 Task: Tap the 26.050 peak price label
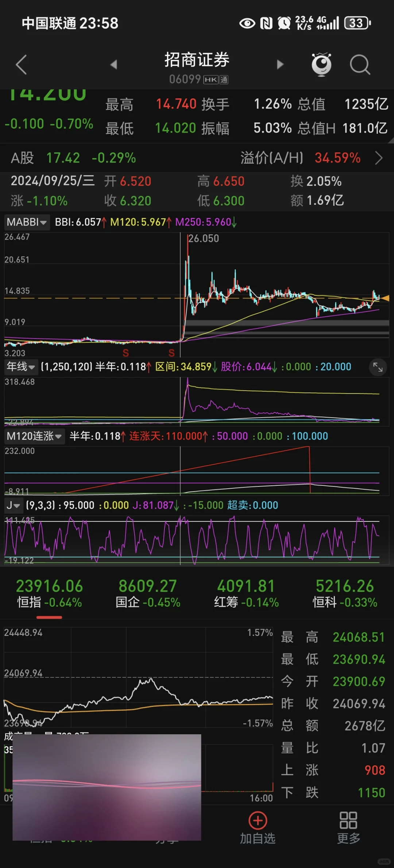pyautogui.click(x=204, y=239)
